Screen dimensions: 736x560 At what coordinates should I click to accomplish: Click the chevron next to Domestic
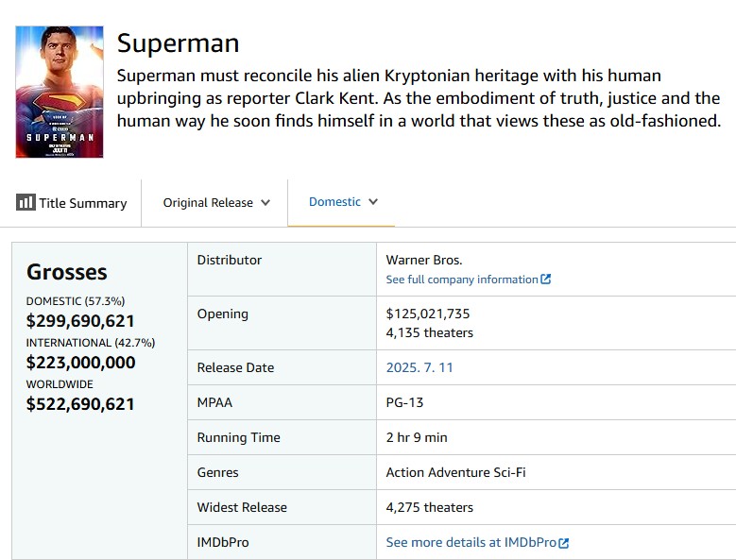pyautogui.click(x=373, y=202)
